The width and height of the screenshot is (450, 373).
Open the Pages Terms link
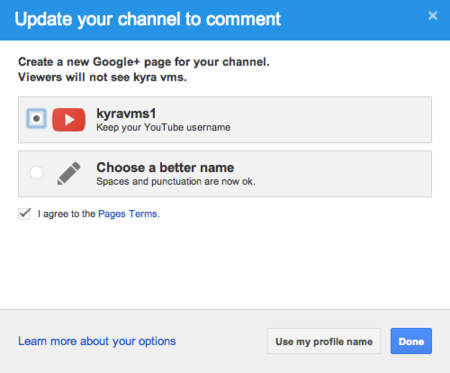(x=128, y=214)
